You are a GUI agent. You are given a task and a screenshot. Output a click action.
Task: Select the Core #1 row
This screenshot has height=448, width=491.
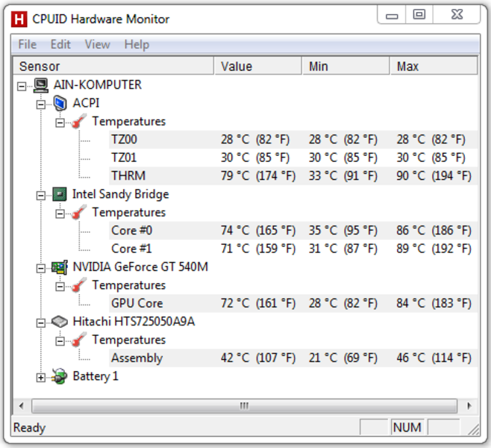tap(293, 249)
